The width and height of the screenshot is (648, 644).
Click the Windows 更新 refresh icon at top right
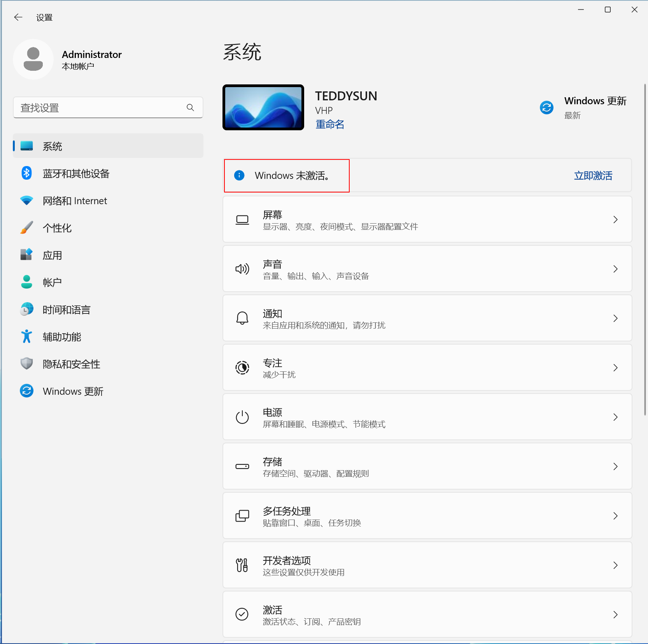546,107
